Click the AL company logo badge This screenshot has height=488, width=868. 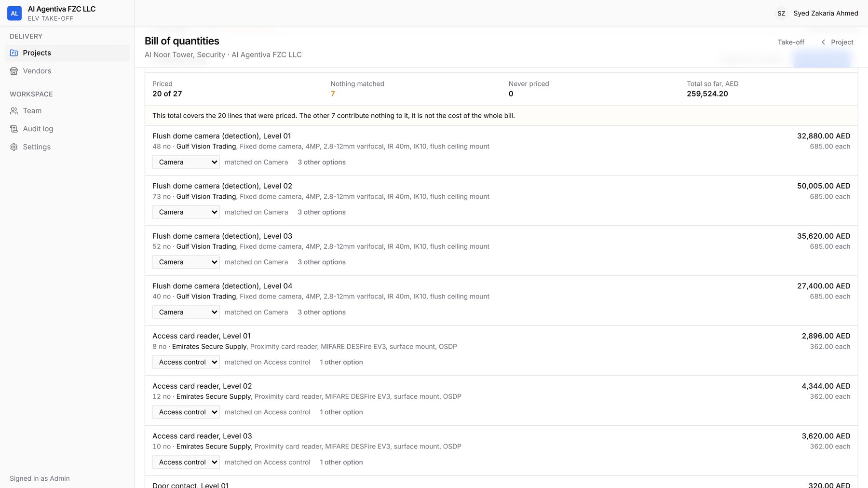click(14, 14)
